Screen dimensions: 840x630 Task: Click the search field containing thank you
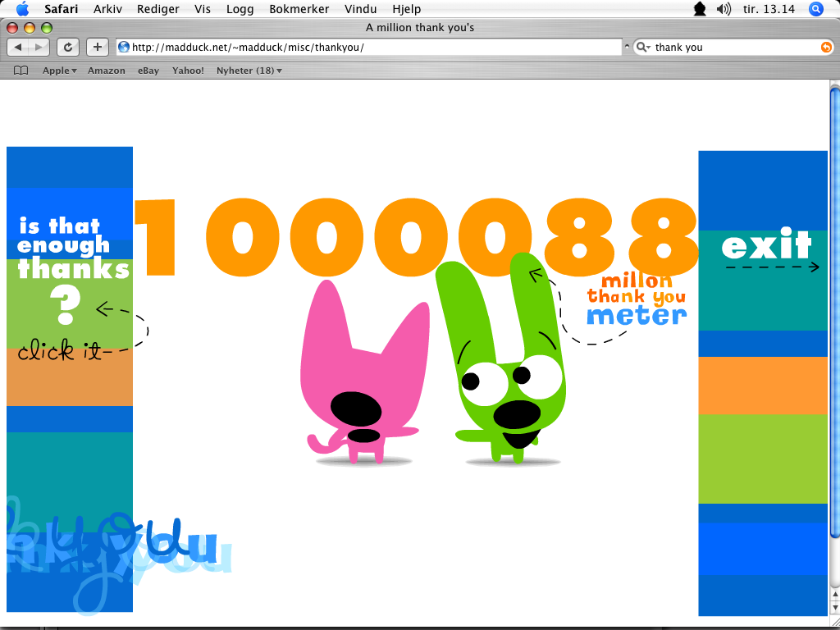point(734,47)
